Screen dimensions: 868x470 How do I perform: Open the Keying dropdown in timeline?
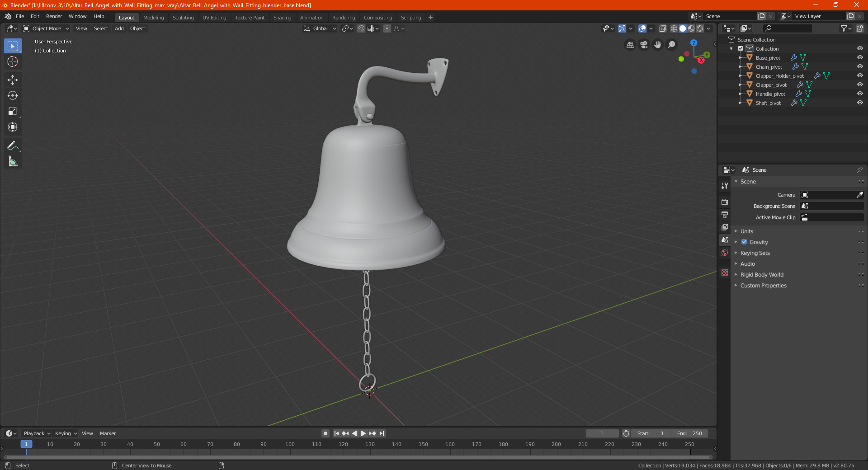point(66,433)
